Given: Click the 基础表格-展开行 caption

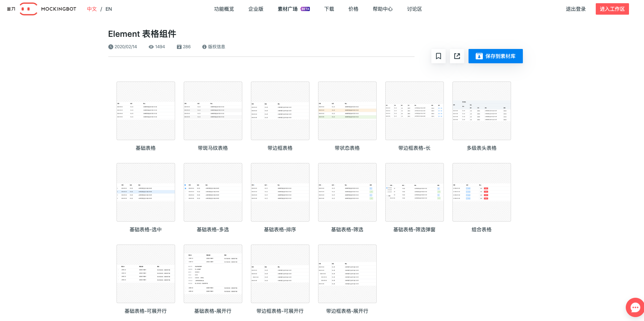Looking at the screenshot, I should point(213,311).
